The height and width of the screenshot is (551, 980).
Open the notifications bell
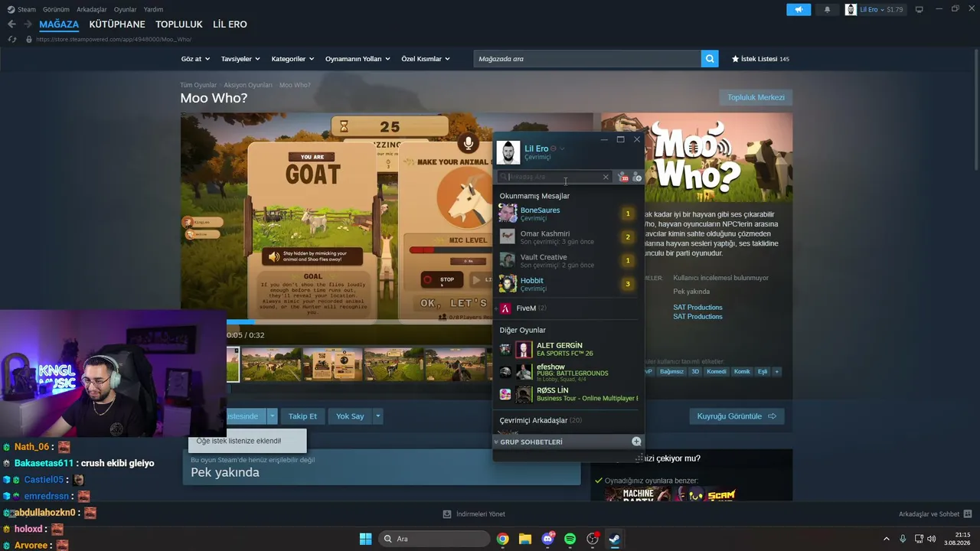point(827,10)
